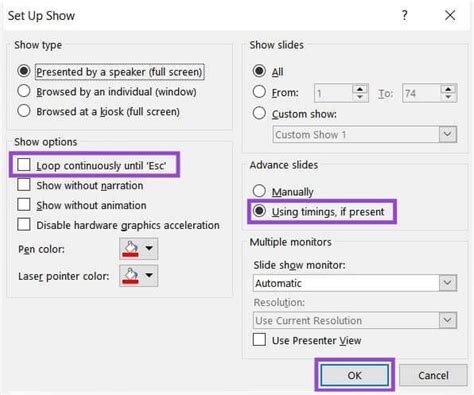Viewport: 474px width, 395px height.
Task: Click the Cancel button
Action: click(433, 375)
